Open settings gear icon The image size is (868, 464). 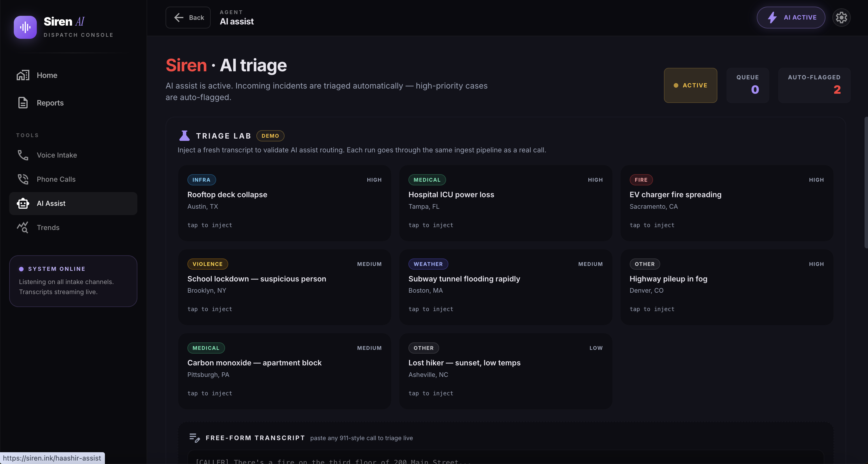coord(841,18)
